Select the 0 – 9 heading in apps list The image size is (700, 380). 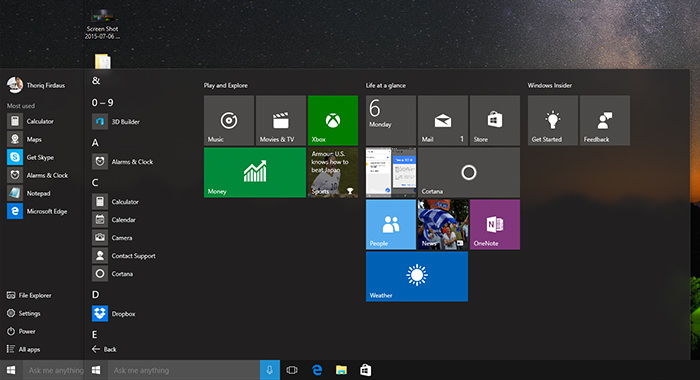pyautogui.click(x=102, y=103)
